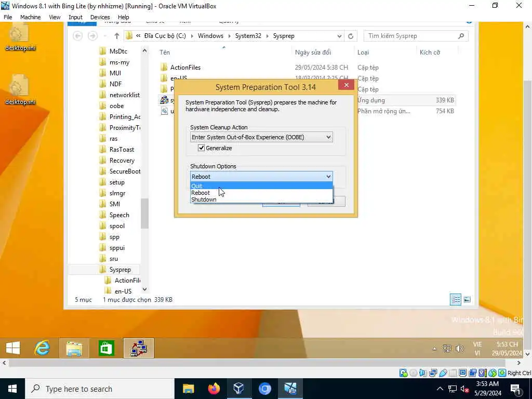Select the oobe folder in tree

pos(116,106)
